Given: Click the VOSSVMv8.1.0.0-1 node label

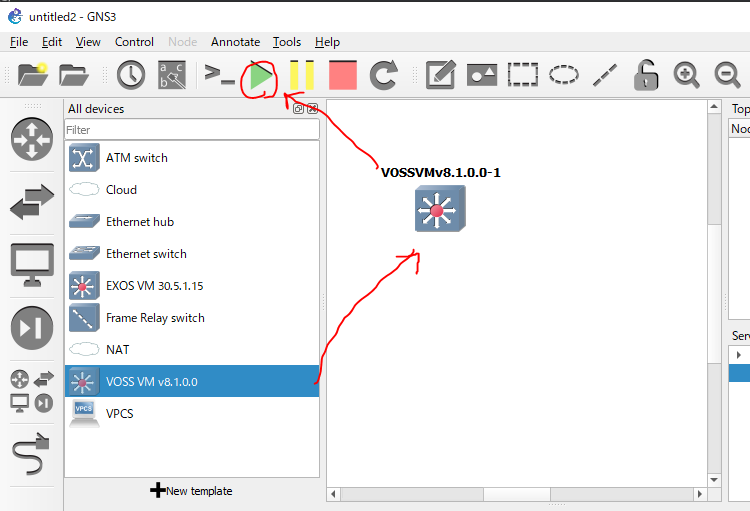Looking at the screenshot, I should tap(441, 173).
